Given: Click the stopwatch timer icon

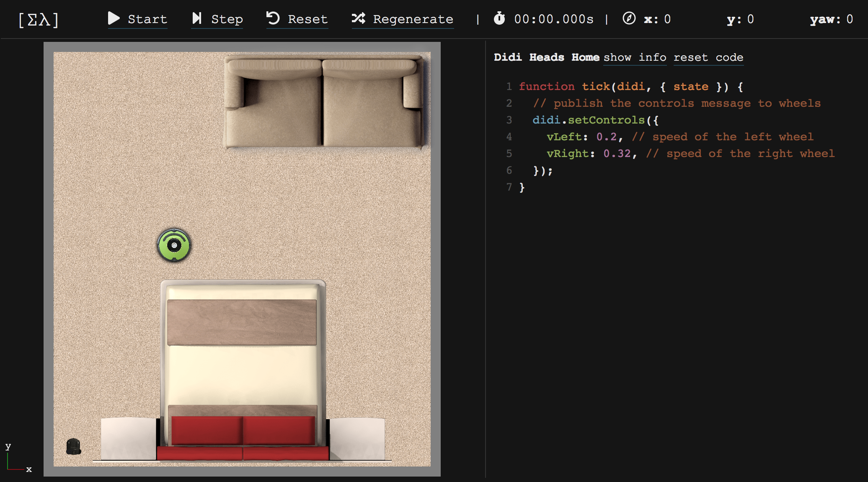Looking at the screenshot, I should [x=499, y=18].
